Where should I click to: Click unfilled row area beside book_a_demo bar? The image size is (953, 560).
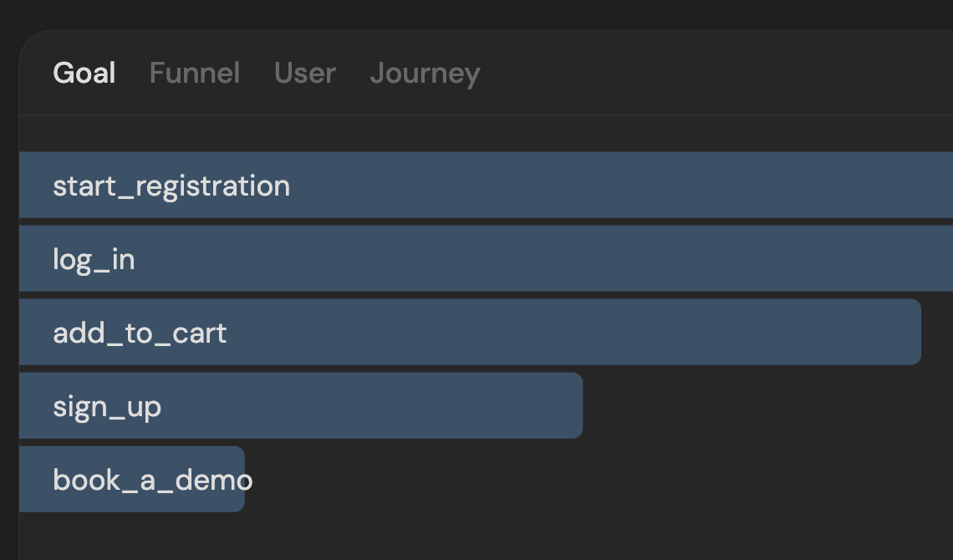coord(599,479)
